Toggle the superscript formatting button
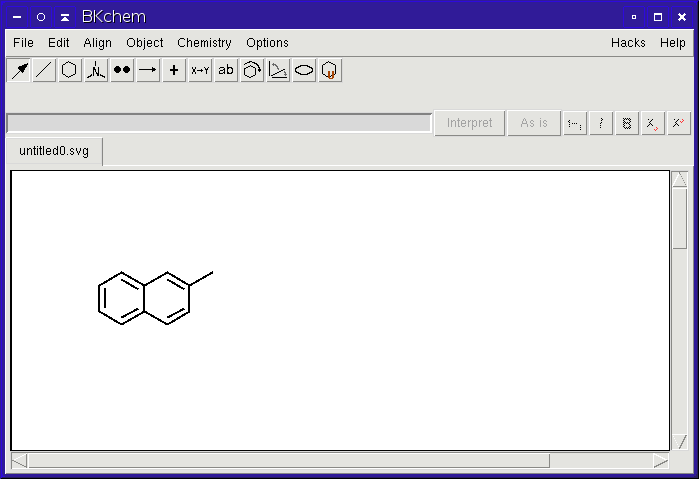Image resolution: width=699 pixels, height=479 pixels. click(678, 123)
